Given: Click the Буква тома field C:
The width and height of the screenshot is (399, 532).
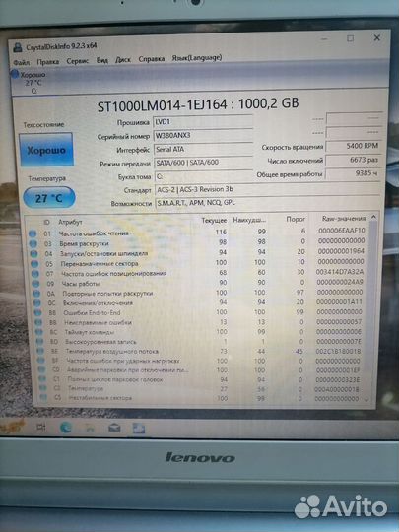Looking at the screenshot, I should click(x=204, y=176).
